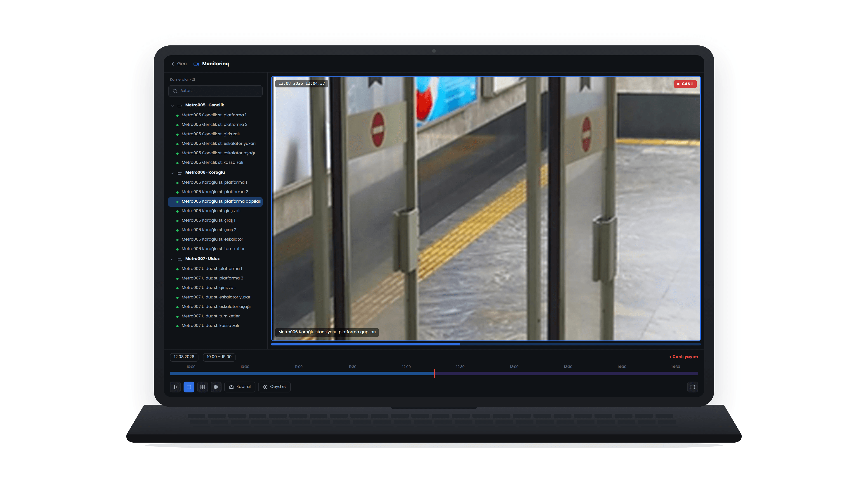The width and height of the screenshot is (868, 488).
Task: Select Metro006 Koroğlu st. giriş zalı
Action: [x=215, y=211]
